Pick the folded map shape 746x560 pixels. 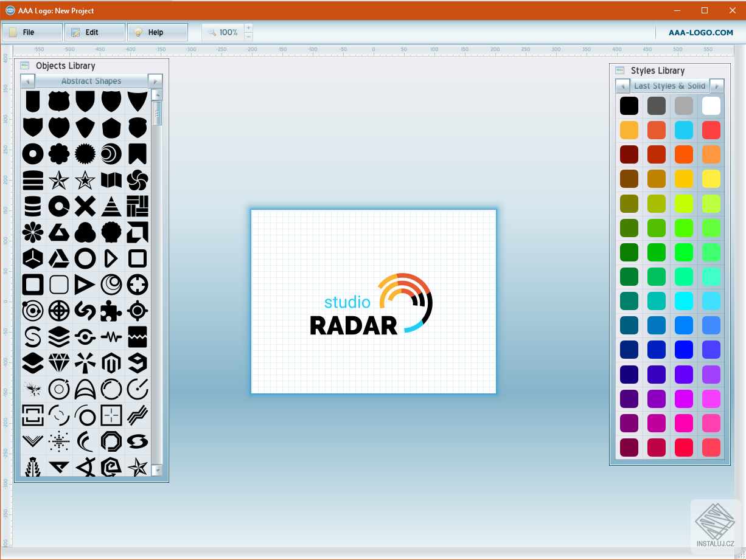pos(111,180)
